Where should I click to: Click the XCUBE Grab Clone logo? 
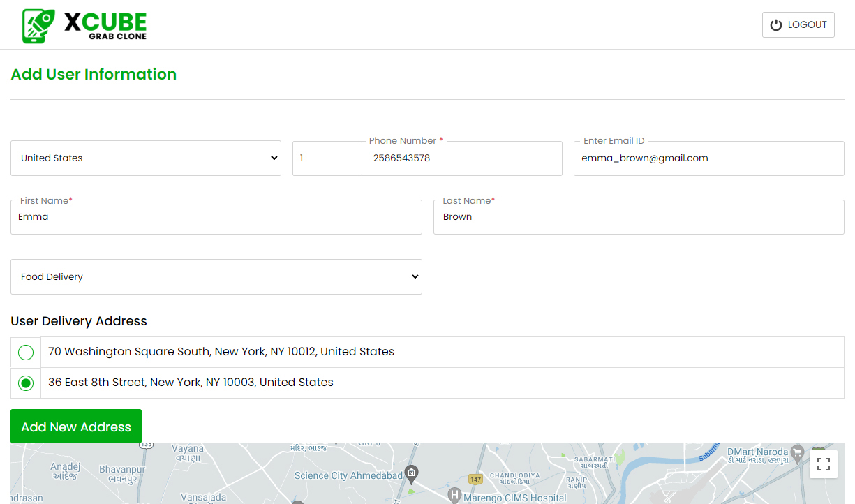coord(84,24)
